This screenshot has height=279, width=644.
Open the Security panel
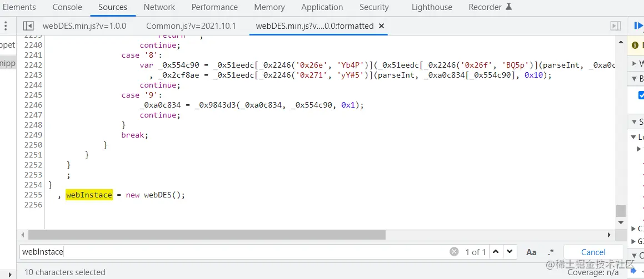[x=374, y=7]
